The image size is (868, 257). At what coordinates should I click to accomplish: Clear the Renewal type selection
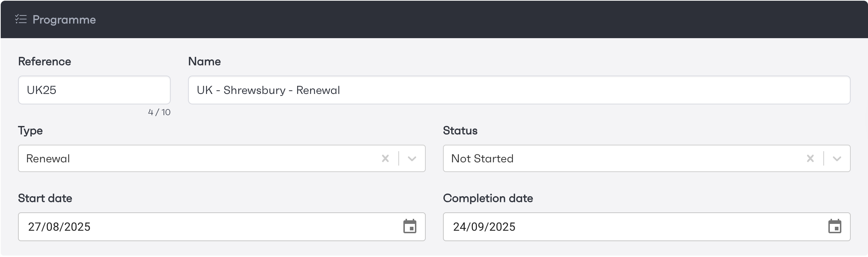385,158
